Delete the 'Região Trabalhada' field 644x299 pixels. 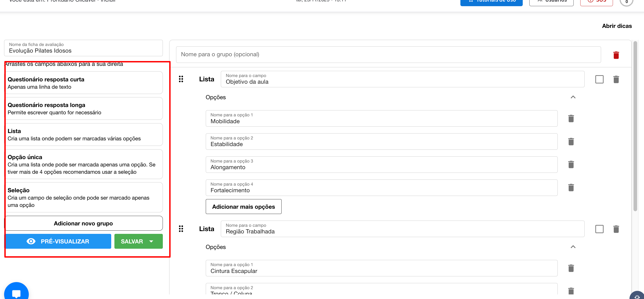616,229
